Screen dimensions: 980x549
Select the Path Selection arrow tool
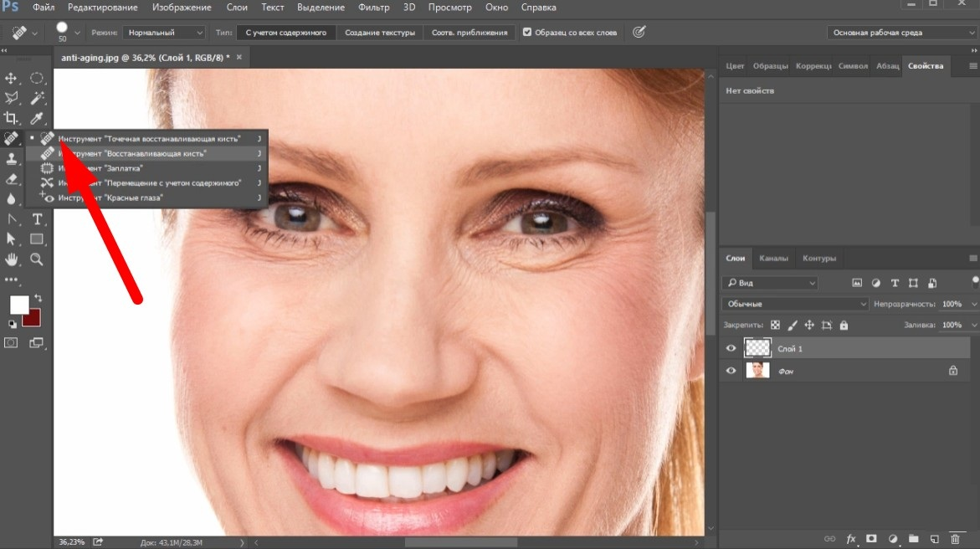coord(11,239)
